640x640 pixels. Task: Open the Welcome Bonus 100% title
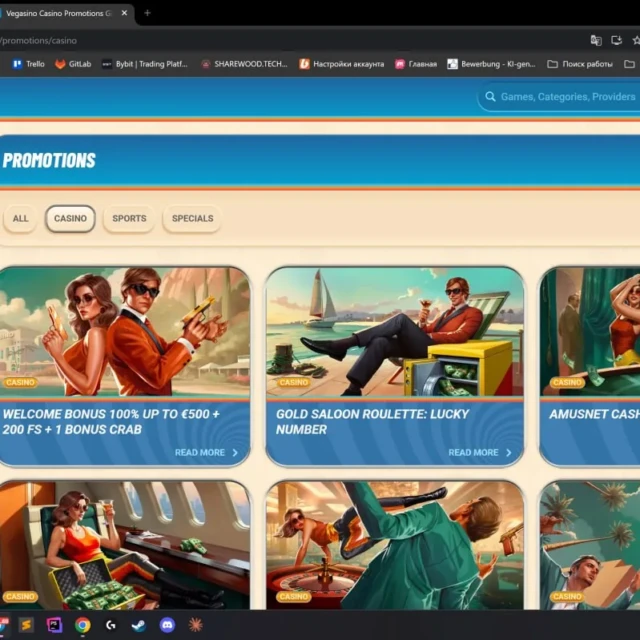coord(111,422)
